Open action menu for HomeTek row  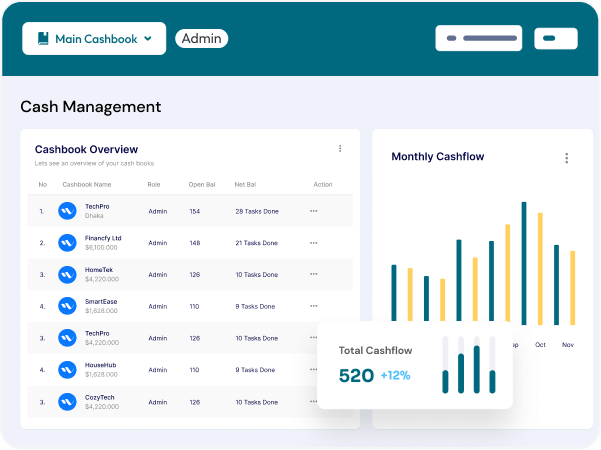314,274
